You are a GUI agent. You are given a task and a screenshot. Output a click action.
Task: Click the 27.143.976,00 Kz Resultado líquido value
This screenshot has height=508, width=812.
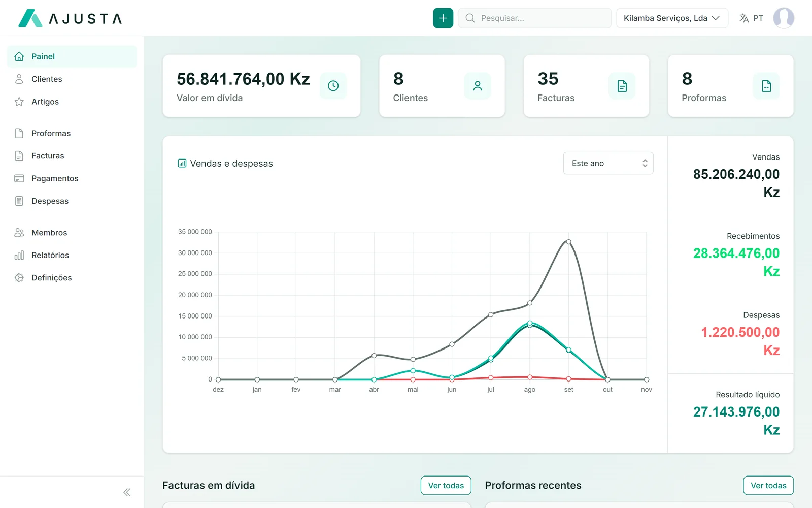736,421
